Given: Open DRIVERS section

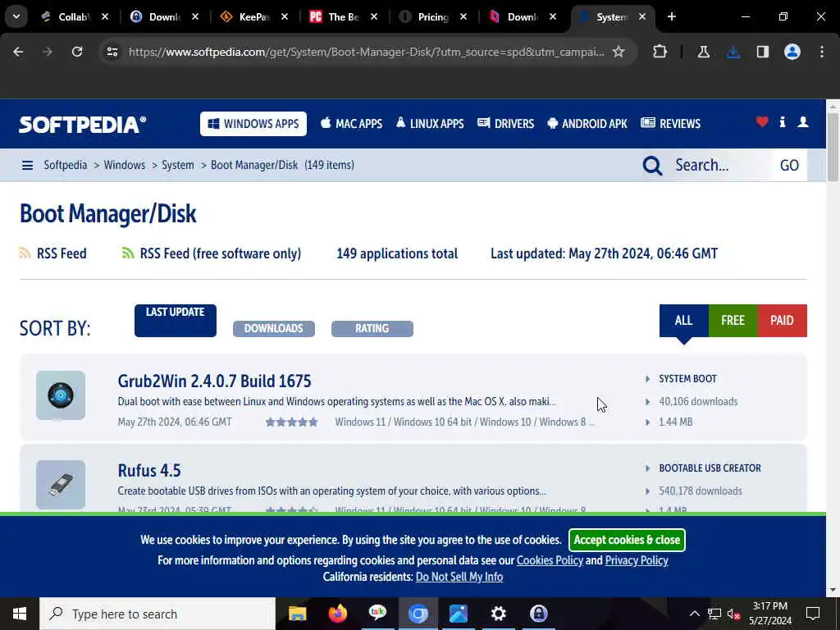Looking at the screenshot, I should pos(505,124).
